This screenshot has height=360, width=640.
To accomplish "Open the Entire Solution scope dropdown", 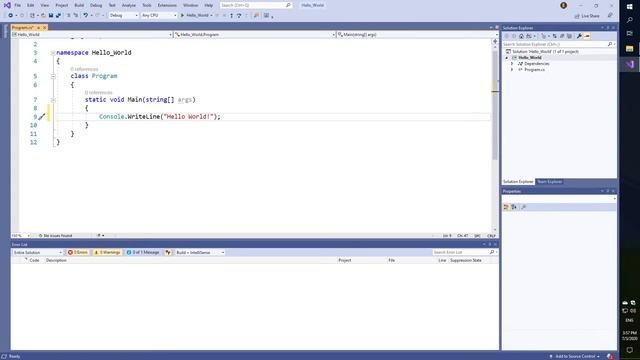I will point(38,253).
